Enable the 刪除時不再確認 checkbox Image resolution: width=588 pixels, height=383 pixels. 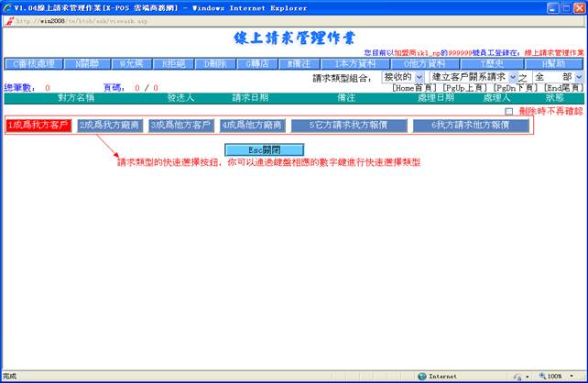(509, 111)
